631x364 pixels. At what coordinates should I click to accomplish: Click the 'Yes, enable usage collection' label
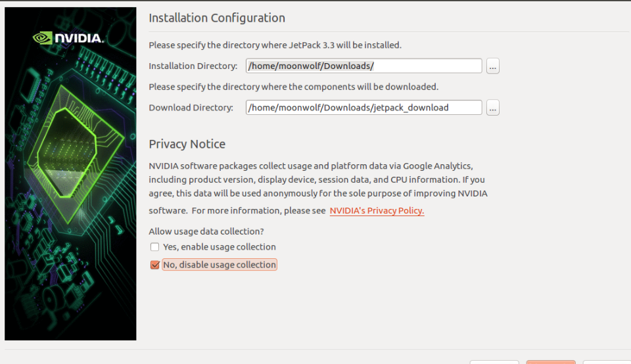pyautogui.click(x=220, y=247)
